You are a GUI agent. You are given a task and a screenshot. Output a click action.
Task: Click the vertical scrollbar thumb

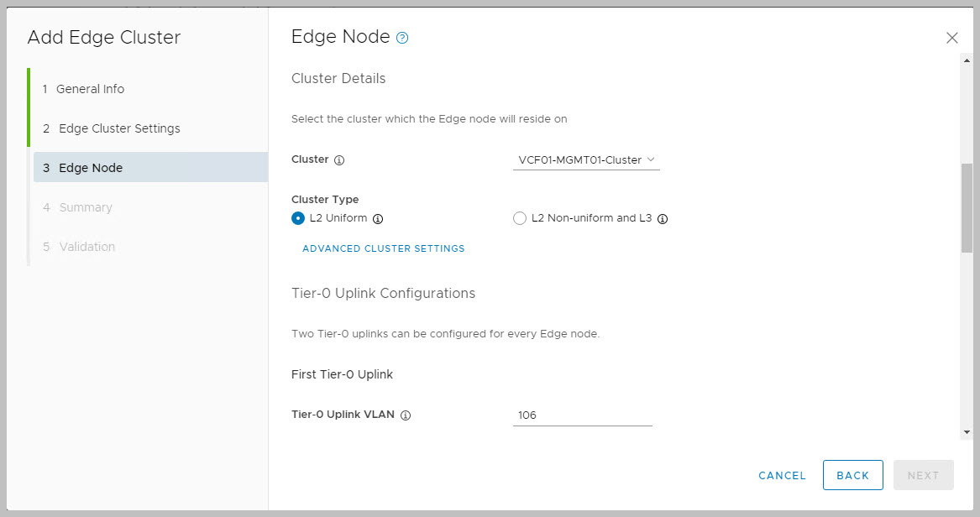[967, 207]
